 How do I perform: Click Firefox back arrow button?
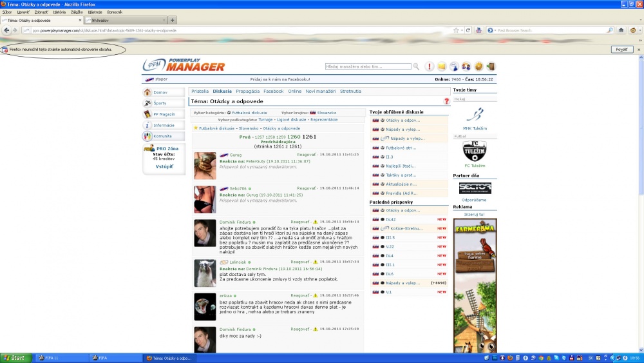(6, 30)
